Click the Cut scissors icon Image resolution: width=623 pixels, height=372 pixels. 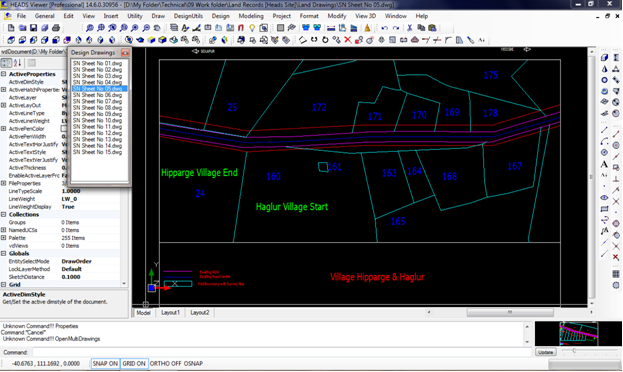tap(410, 28)
